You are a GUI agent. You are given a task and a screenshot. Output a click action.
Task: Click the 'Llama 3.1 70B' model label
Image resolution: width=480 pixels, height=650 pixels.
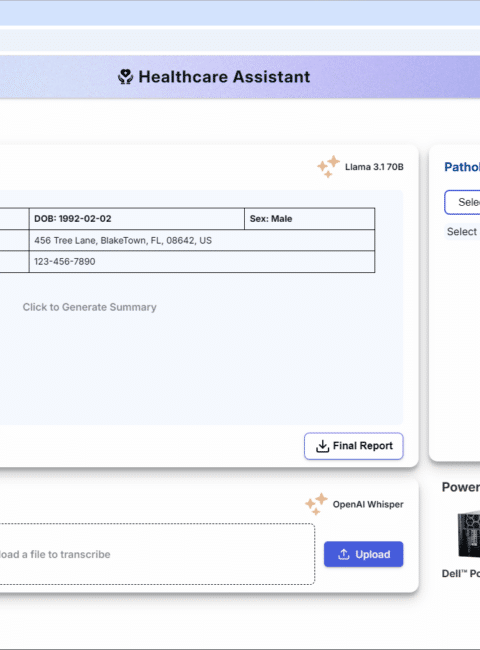(x=374, y=167)
